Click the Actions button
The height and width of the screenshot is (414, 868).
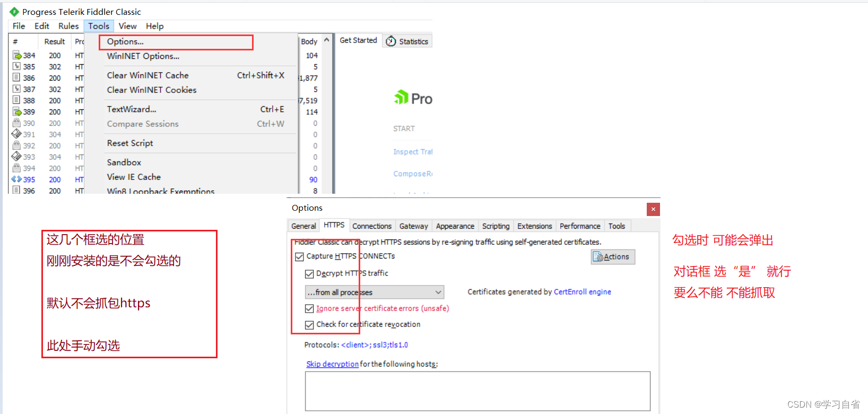tap(613, 257)
